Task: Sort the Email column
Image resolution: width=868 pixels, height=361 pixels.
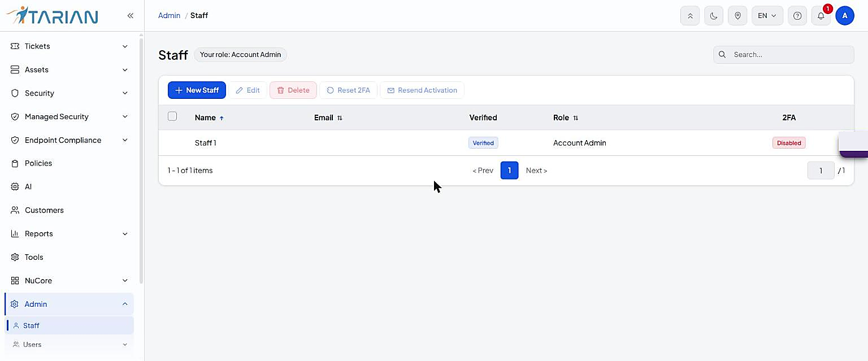Action: 340,118
